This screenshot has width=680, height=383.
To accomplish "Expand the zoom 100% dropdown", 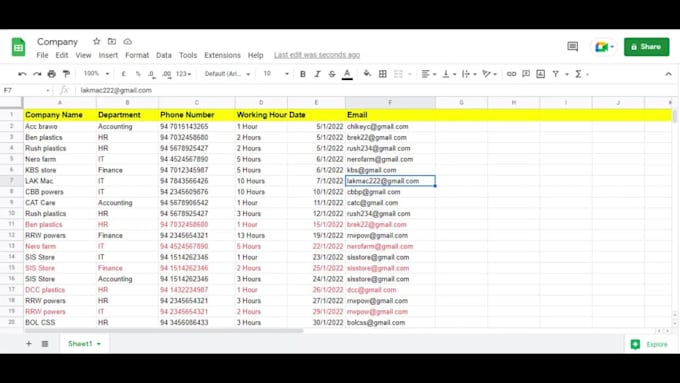I will [x=96, y=74].
